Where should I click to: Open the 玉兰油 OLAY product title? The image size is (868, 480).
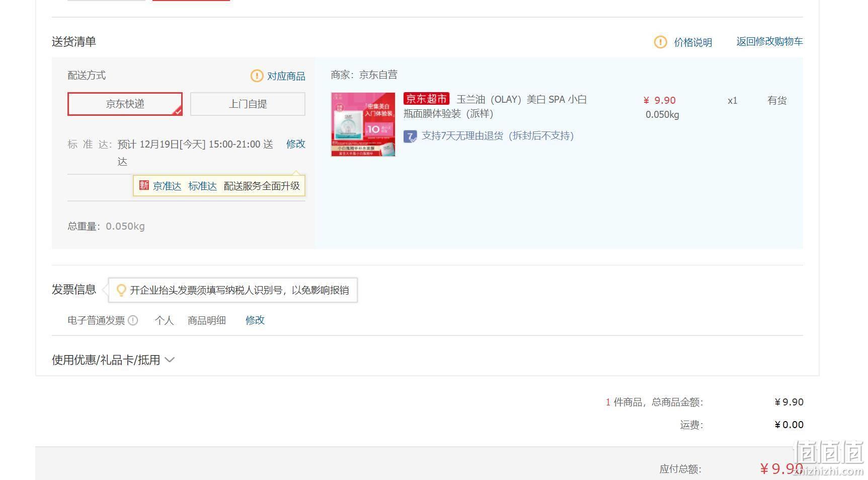coord(495,106)
